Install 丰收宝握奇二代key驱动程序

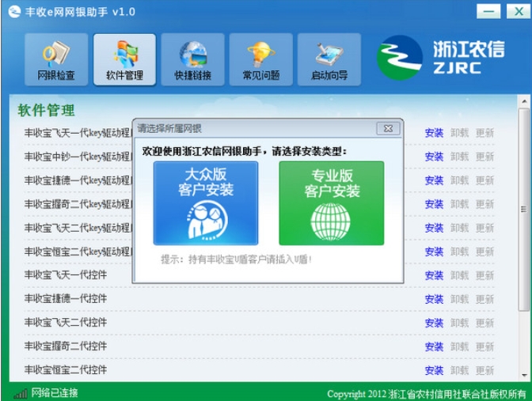(434, 204)
